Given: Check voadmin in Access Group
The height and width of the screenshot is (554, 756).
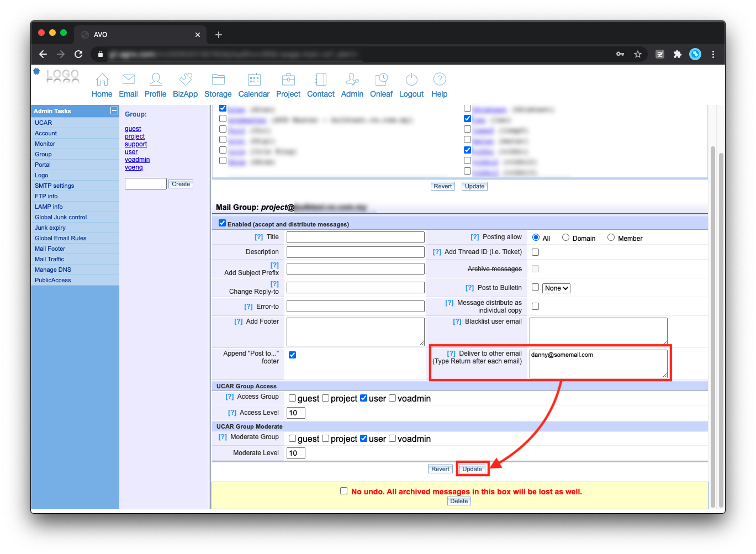Looking at the screenshot, I should coord(392,398).
